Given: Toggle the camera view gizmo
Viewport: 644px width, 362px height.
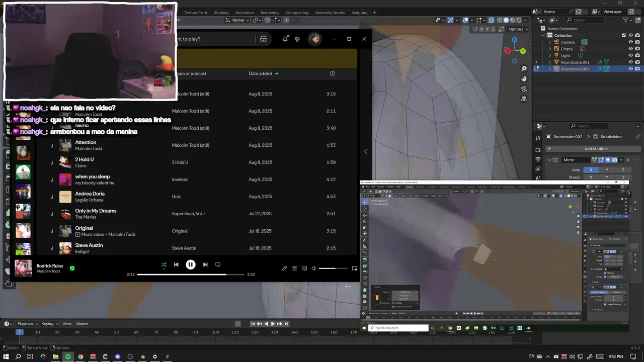Looking at the screenshot, I should 524,88.
